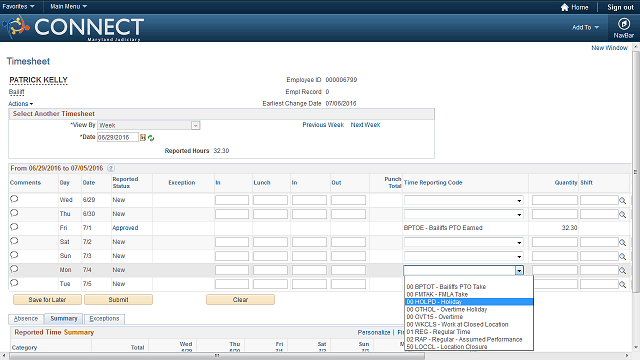
Task: Click the help icon beside date range
Action: click(111, 168)
